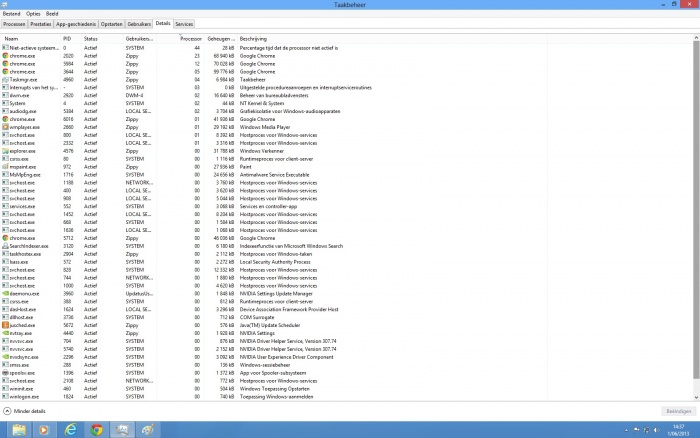Click Chrome icon of chrome.exe PID 3644
Image resolution: width=700 pixels, height=438 pixels.
point(5,71)
